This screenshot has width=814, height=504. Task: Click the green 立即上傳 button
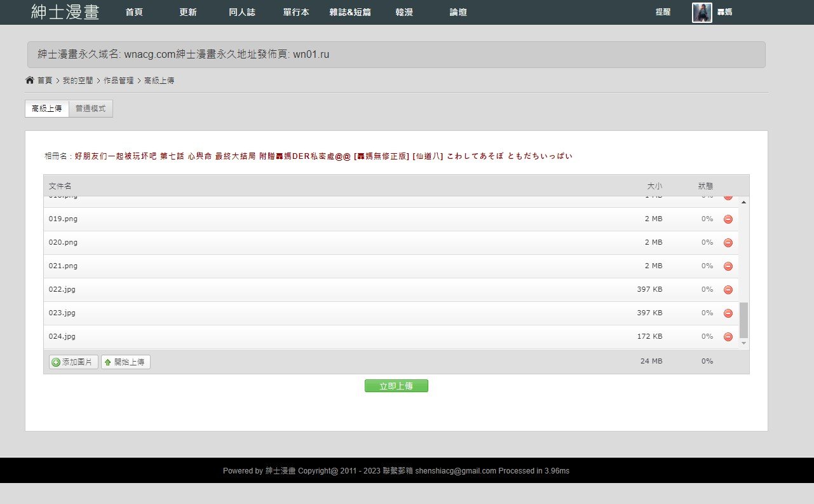[397, 386]
